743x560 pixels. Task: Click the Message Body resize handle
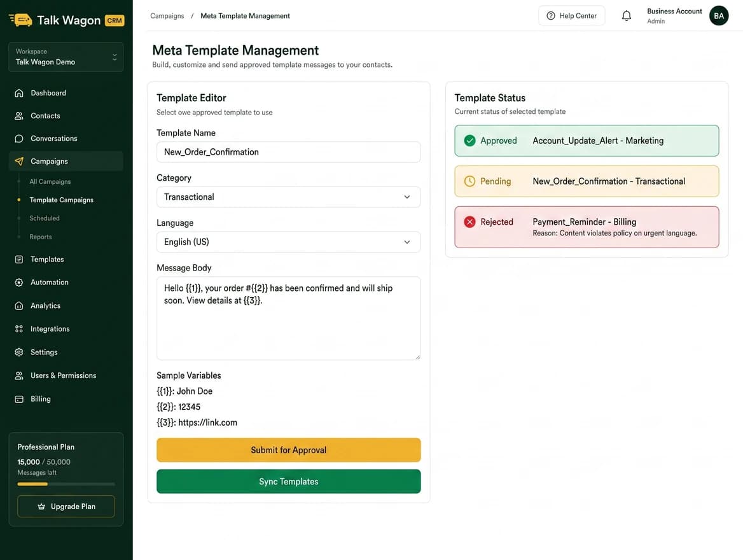417,357
